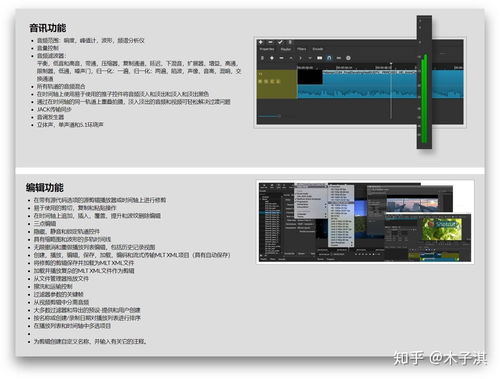Click the green audio peak meter bar

coord(424,98)
